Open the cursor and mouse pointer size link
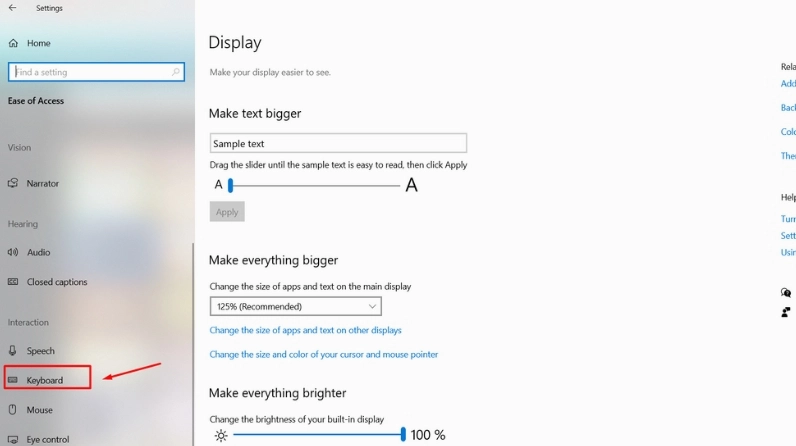 pyautogui.click(x=323, y=354)
